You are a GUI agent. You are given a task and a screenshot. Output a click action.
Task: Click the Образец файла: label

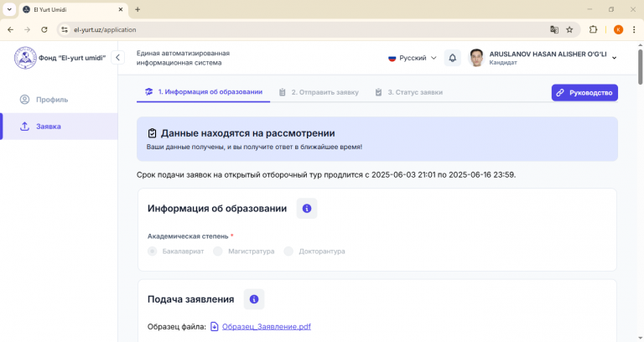(177, 327)
